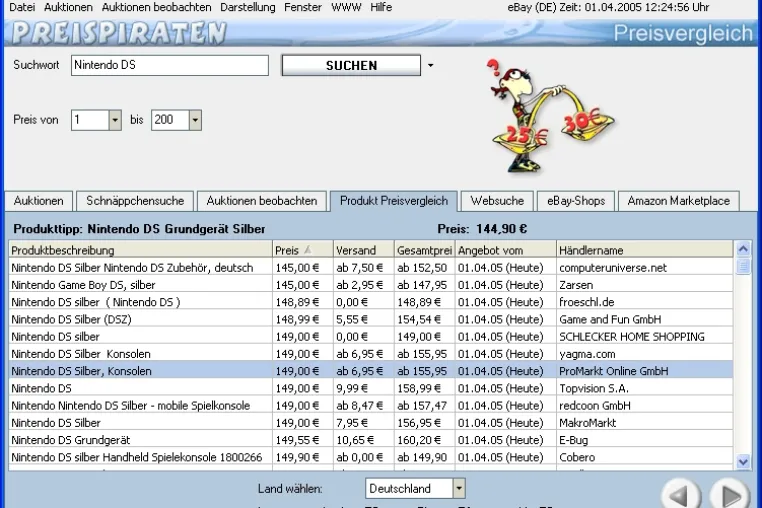
Task: Click dealer name MakroMarkt
Action: tap(588, 423)
